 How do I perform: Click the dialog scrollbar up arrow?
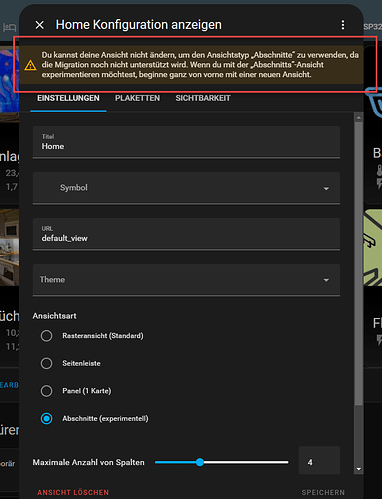359,117
